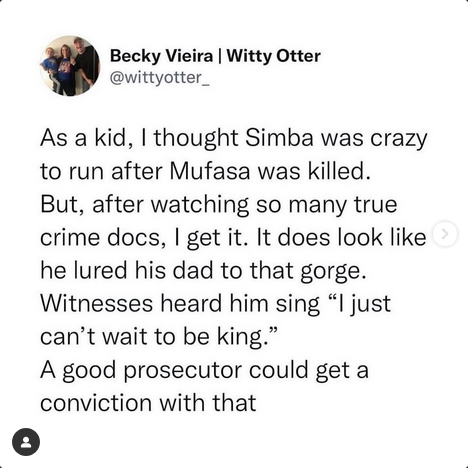Click the line starting 'Witnesses heard him sing'
This screenshot has width=468, height=468.
click(216, 304)
